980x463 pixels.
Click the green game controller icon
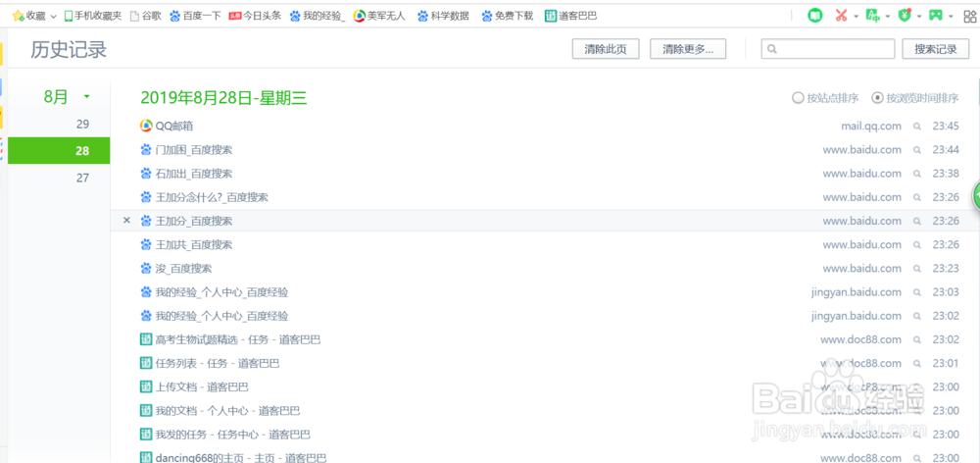pos(936,16)
